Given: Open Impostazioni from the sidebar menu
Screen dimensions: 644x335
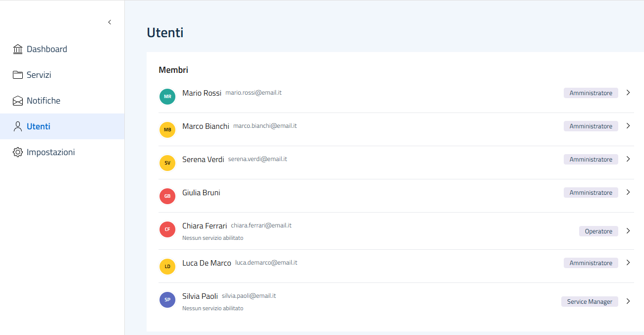Looking at the screenshot, I should point(51,152).
